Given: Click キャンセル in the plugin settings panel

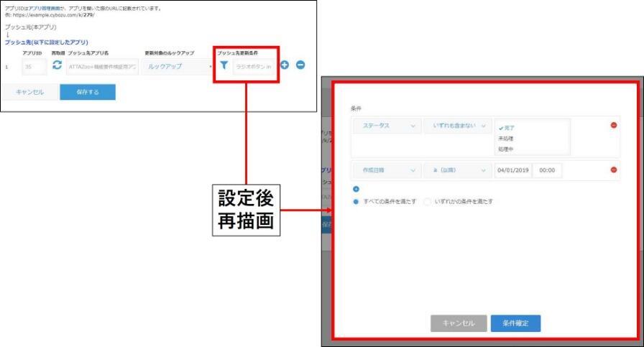Looking at the screenshot, I should tap(29, 92).
